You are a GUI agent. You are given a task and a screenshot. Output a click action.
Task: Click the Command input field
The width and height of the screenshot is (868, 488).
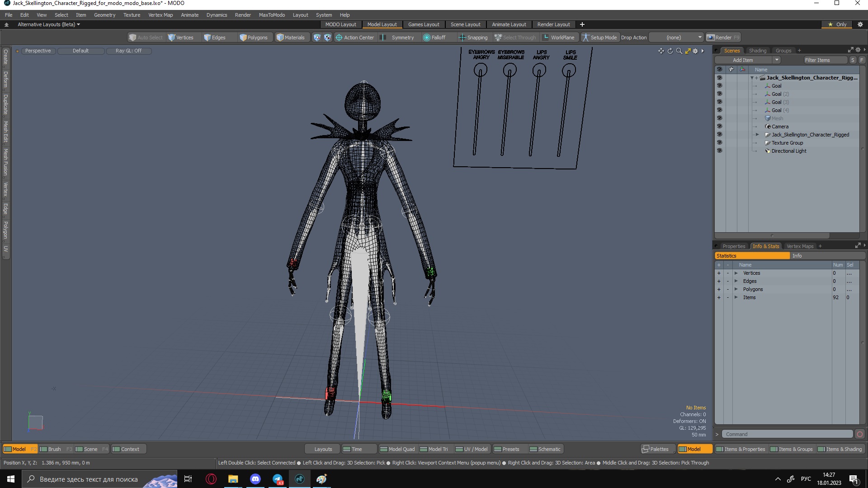tap(787, 434)
